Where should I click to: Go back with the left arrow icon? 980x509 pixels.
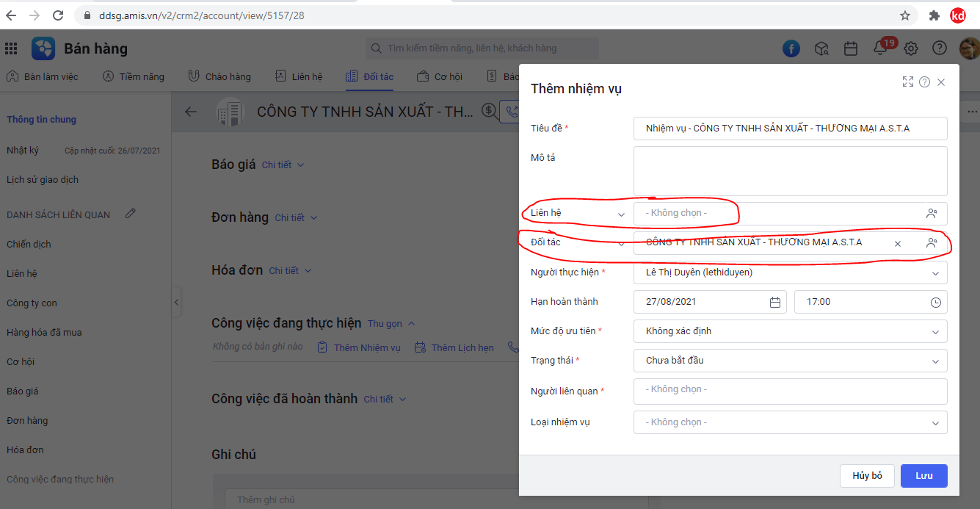point(191,112)
